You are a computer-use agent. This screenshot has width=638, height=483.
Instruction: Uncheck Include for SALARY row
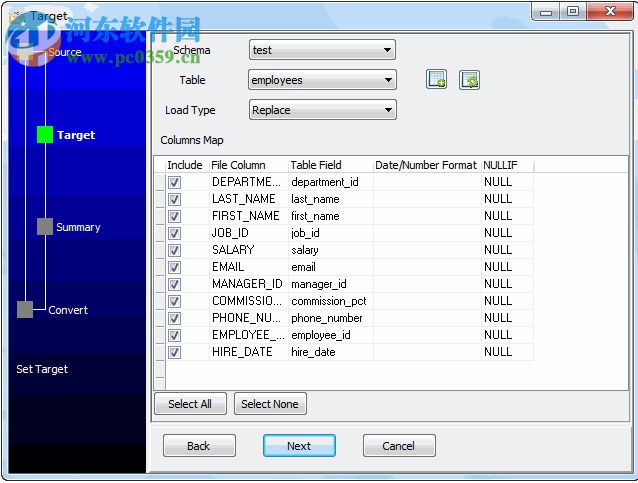pos(175,250)
